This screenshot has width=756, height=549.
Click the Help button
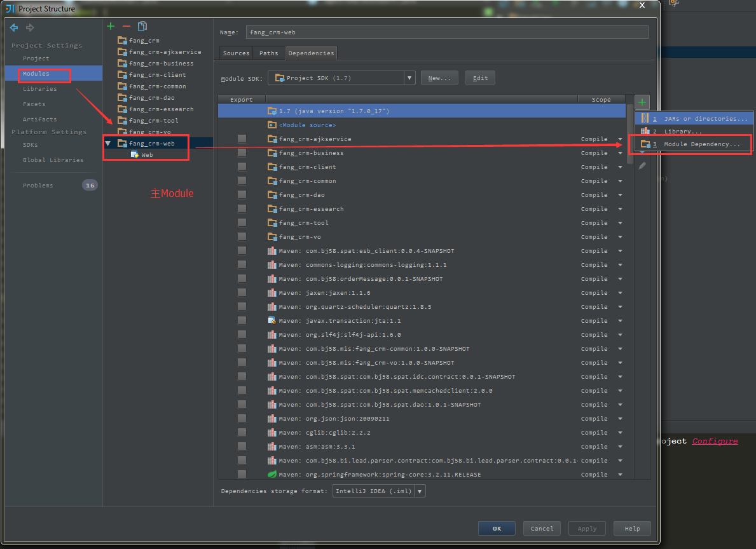[x=632, y=528]
